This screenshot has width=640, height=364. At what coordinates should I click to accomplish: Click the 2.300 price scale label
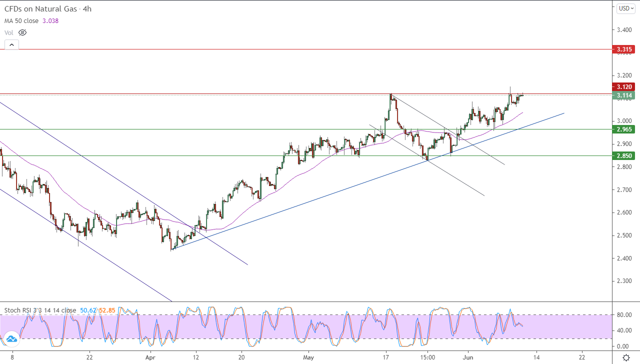(623, 281)
